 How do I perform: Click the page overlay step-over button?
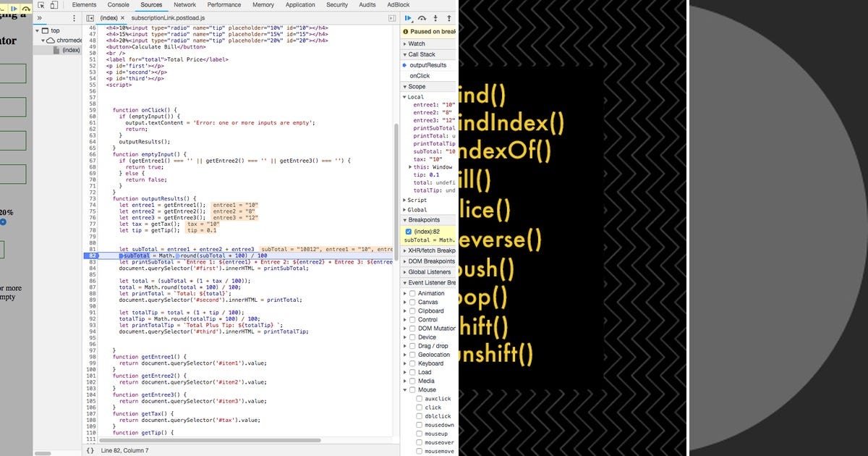[25, 9]
